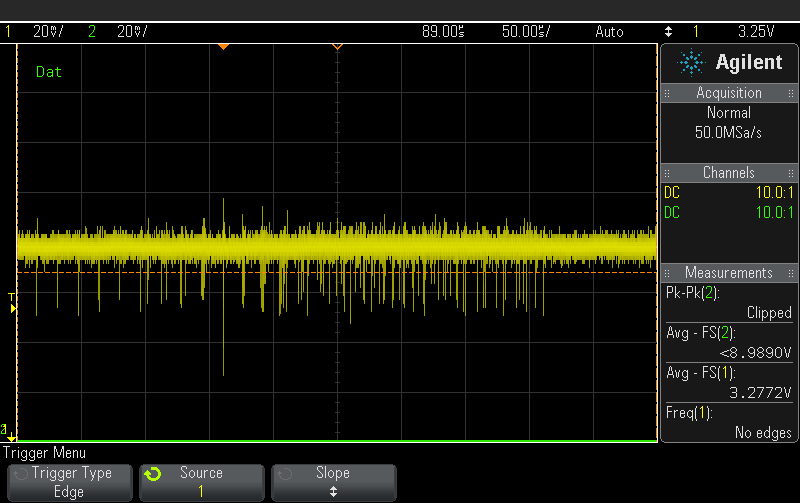The image size is (800, 503).
Task: Click the grip dots right of Channels
Action: tap(791, 173)
